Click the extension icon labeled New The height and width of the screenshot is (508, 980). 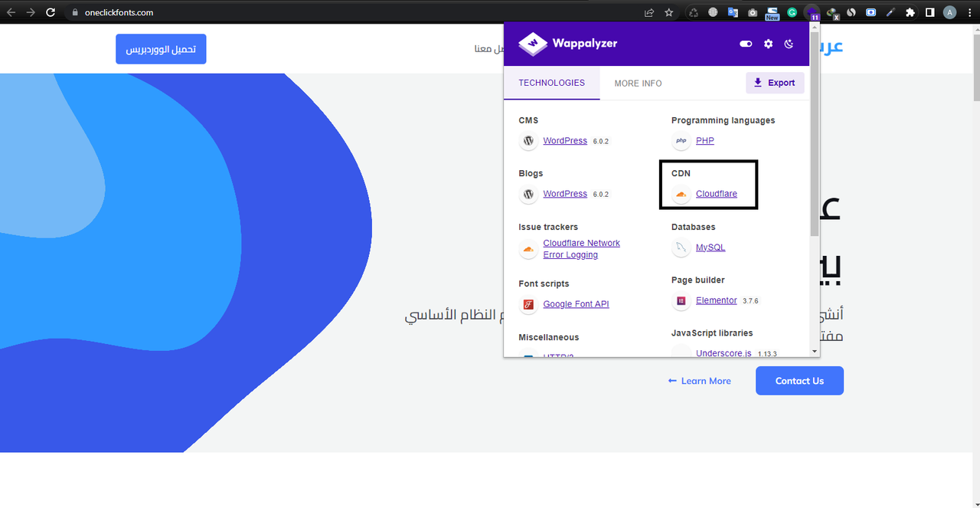point(772,12)
